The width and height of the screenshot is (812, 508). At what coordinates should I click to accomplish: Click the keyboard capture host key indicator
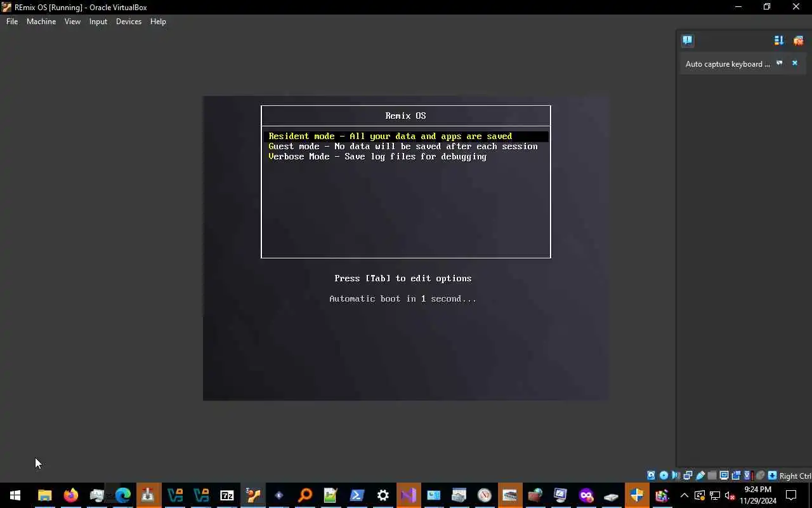coord(772,476)
